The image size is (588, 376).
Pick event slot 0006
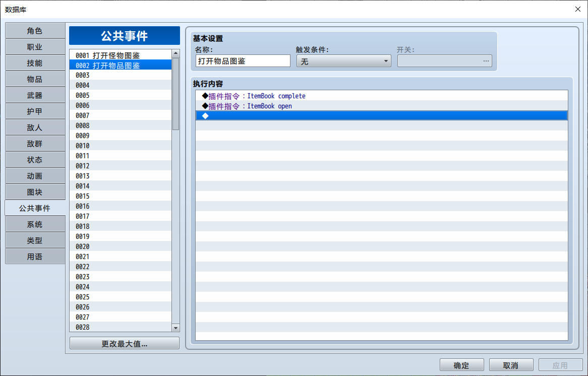click(121, 106)
